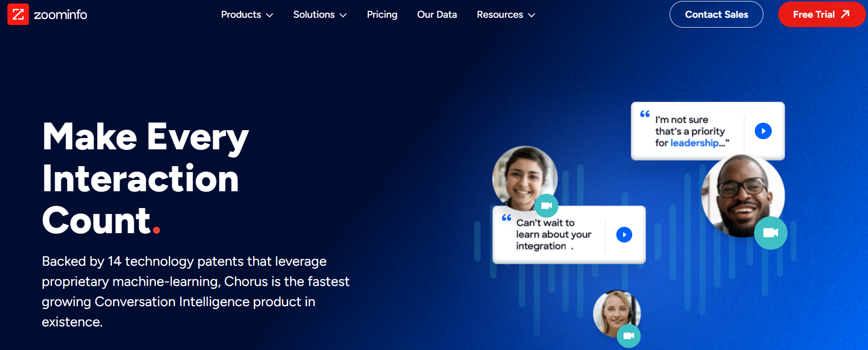This screenshot has width=868, height=350.
Task: Click the arrow icon in Free Trial button
Action: coord(845,14)
